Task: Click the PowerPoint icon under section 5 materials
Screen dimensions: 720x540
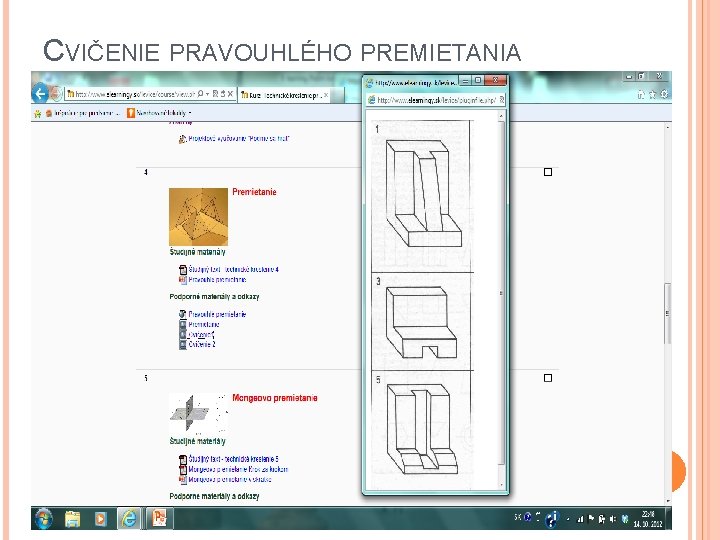Action: pyautogui.click(x=183, y=479)
